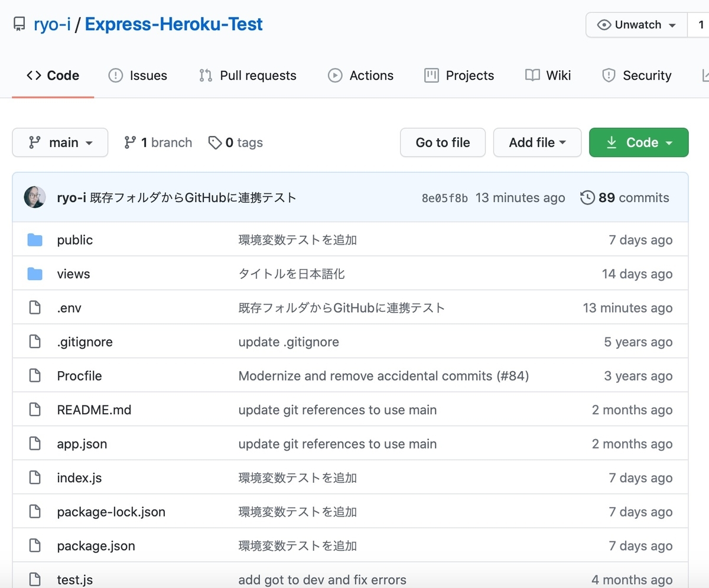Click '13 minutes ago' in commit bar
The image size is (709, 588).
click(520, 197)
